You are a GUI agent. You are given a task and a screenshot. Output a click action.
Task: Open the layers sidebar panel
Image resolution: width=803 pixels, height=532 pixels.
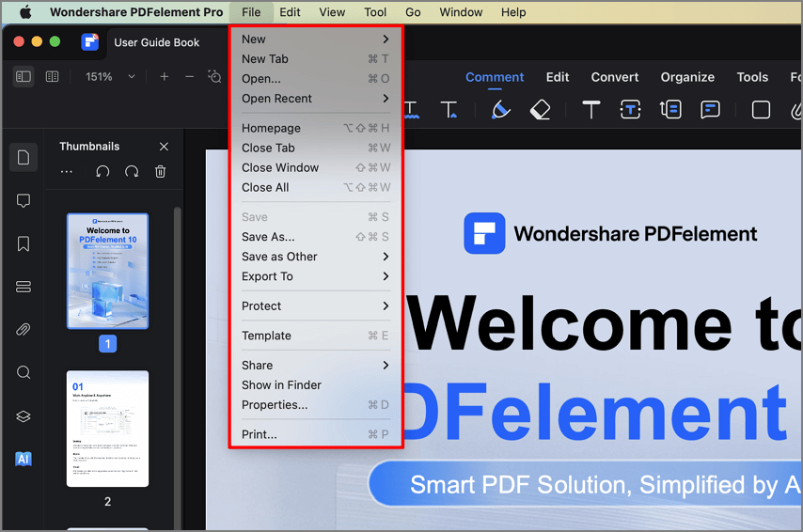point(24,415)
